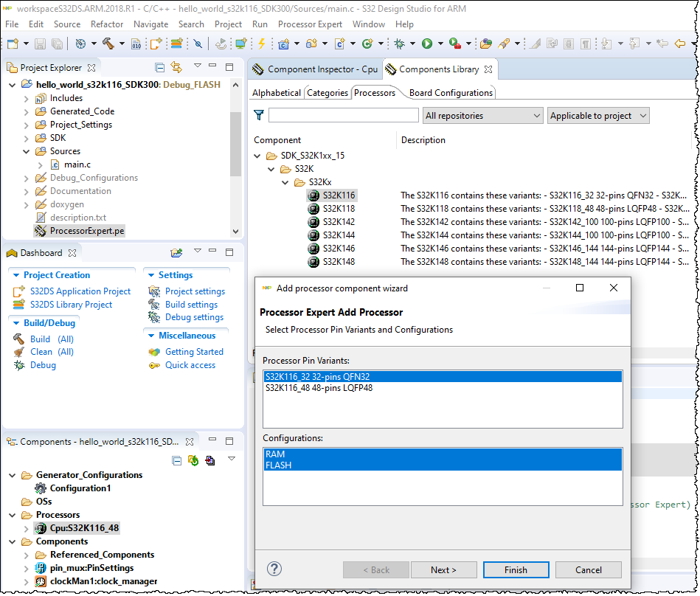
Task: Expand the Cpu:S32K116_48 processor node
Action: point(27,529)
